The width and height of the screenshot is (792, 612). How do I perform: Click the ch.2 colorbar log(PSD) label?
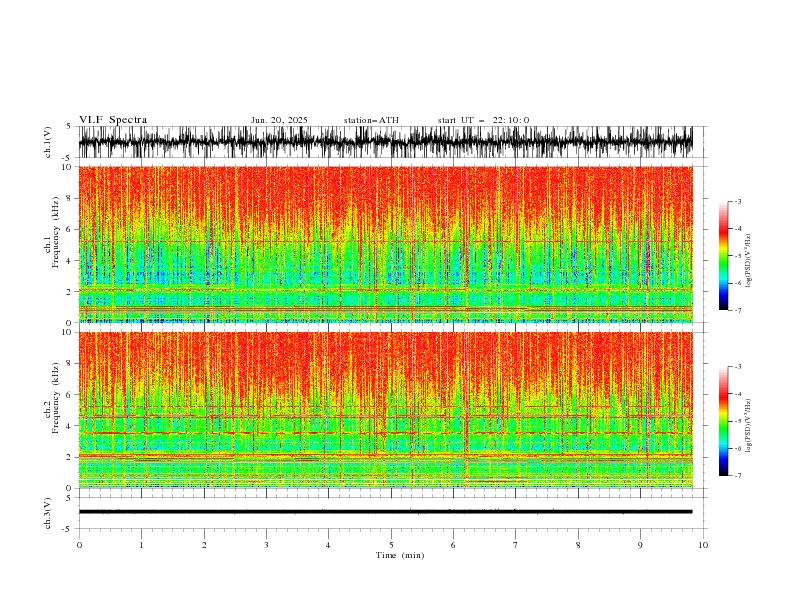pos(749,426)
